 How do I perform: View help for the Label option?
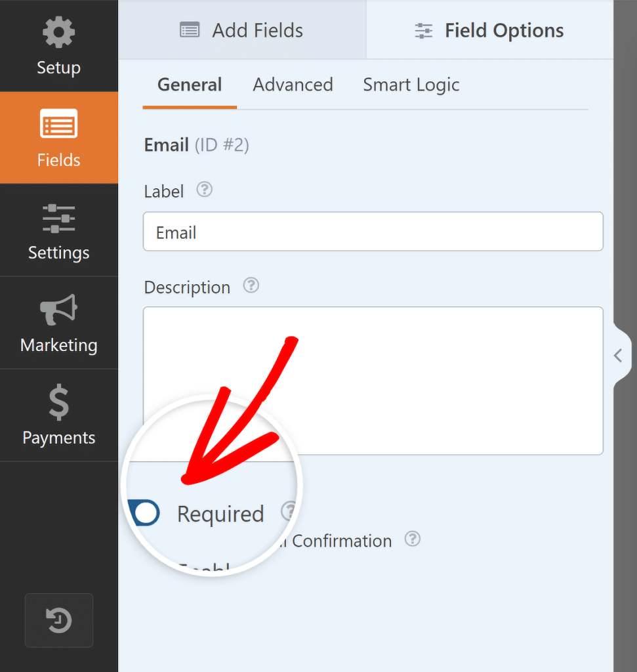(x=204, y=189)
